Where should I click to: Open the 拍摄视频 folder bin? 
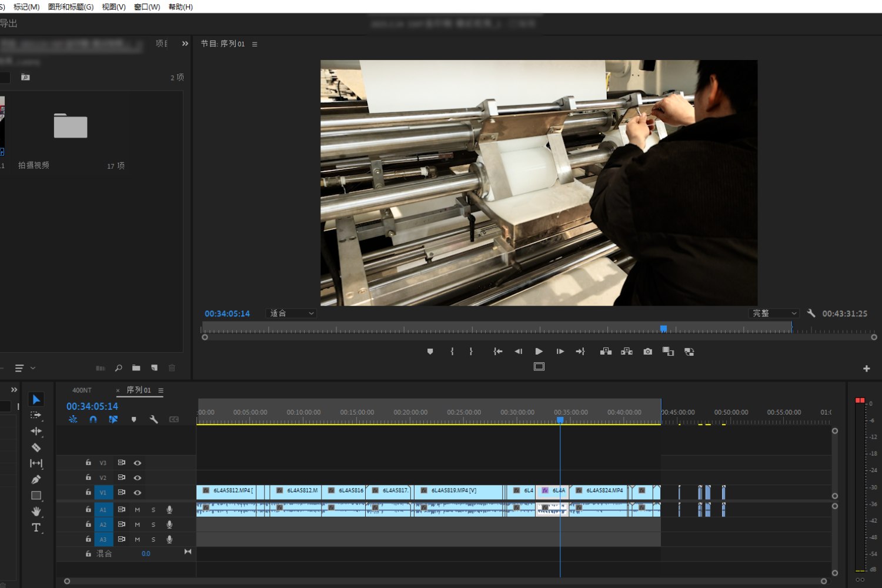click(70, 126)
